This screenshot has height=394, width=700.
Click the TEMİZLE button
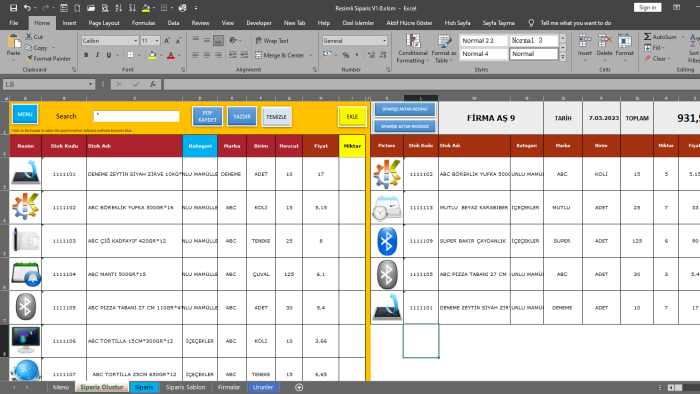[276, 117]
